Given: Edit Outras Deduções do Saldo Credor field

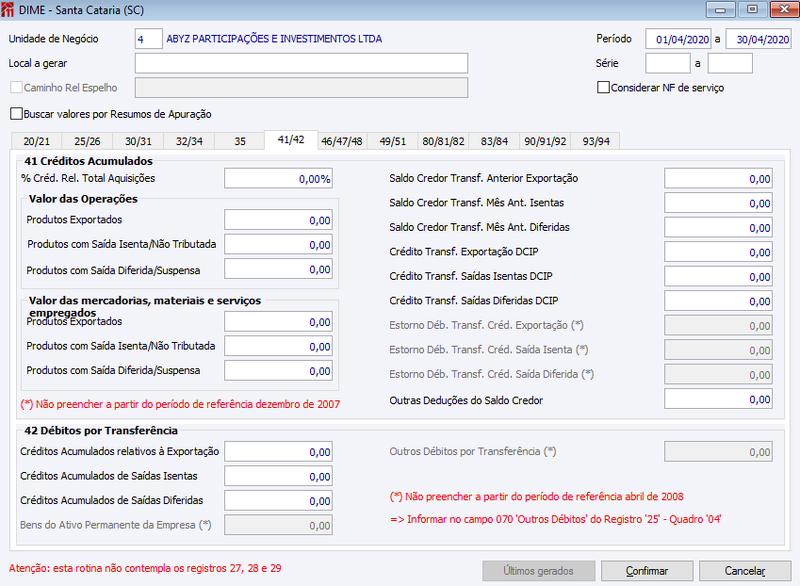Looking at the screenshot, I should point(718,399).
